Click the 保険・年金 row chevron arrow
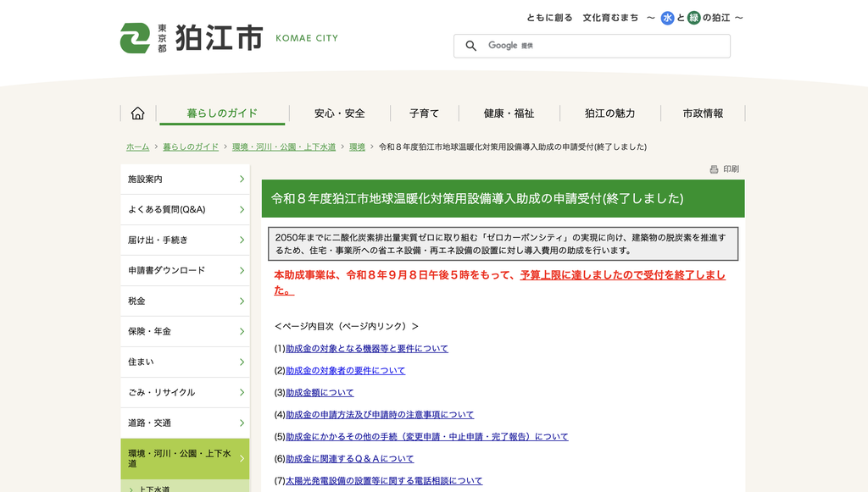868x492 pixels. click(x=242, y=332)
